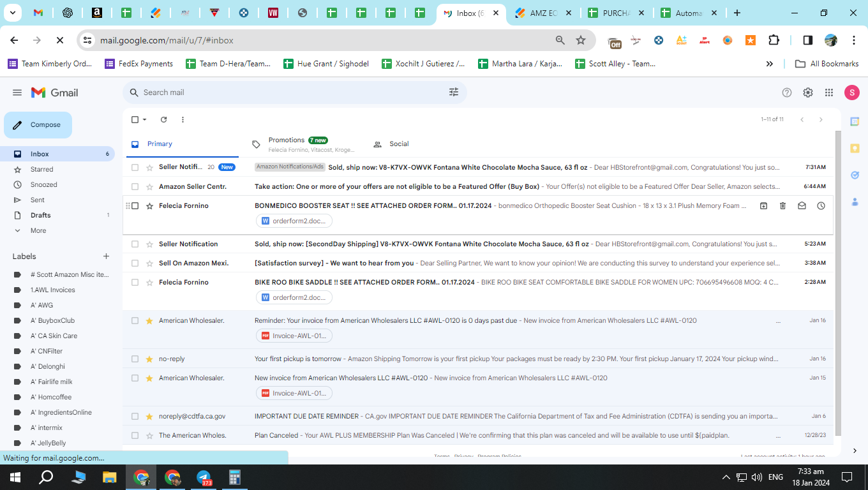Select the Plan Canceled email checkbox
Screen dimensions: 868x490
click(x=135, y=435)
